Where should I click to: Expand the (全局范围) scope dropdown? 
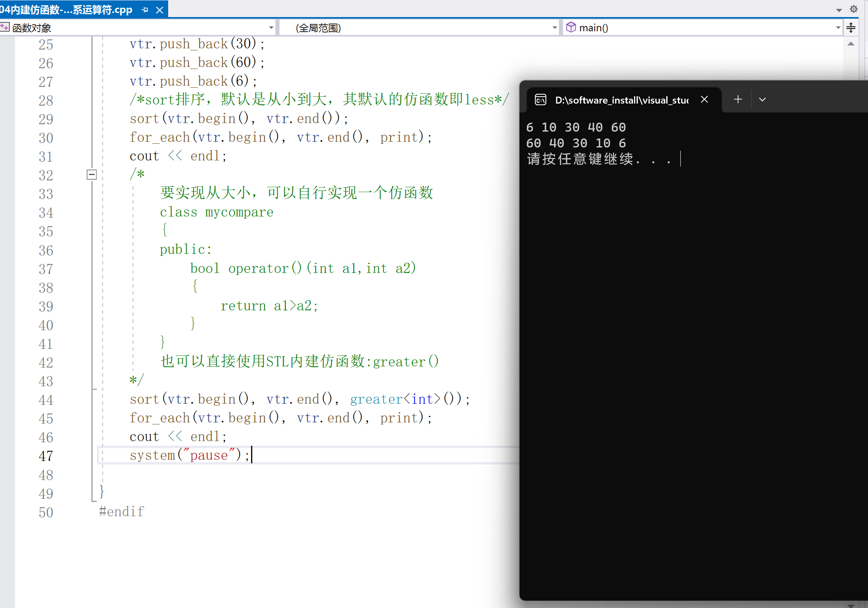(x=554, y=28)
